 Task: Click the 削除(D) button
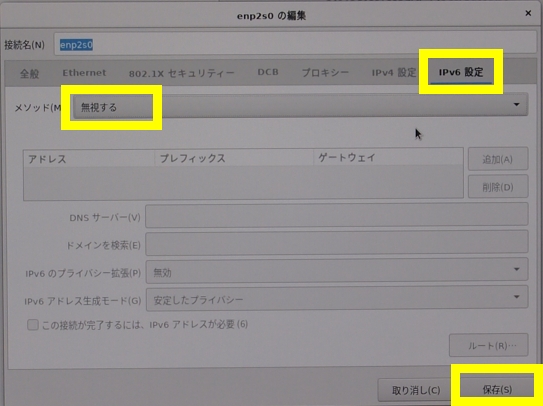pos(498,187)
